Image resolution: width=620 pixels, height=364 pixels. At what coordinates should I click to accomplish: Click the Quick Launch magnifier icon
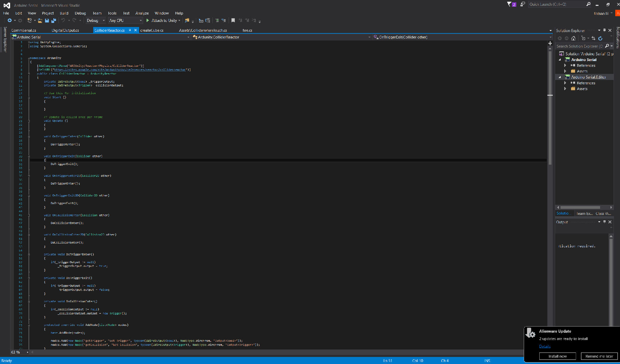[x=588, y=4]
